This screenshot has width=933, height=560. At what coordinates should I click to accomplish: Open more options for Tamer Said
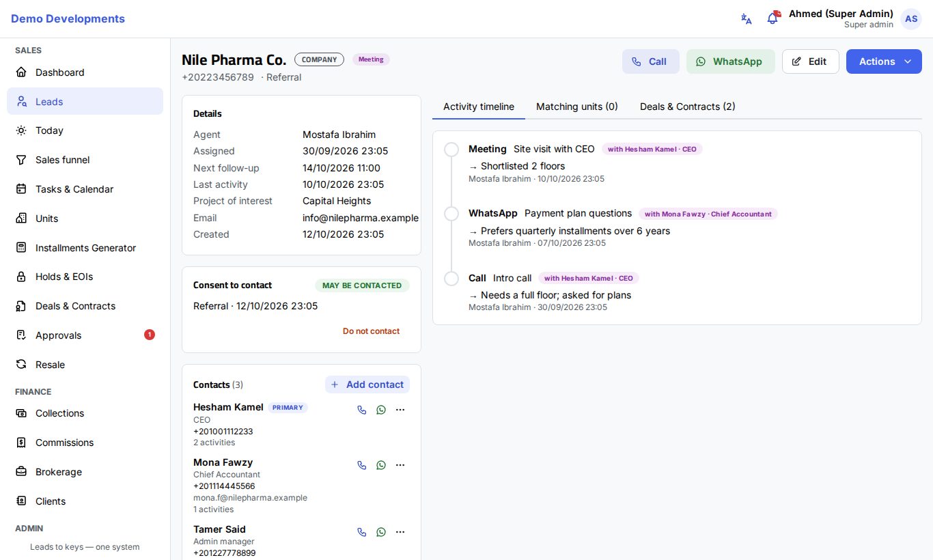click(x=400, y=532)
